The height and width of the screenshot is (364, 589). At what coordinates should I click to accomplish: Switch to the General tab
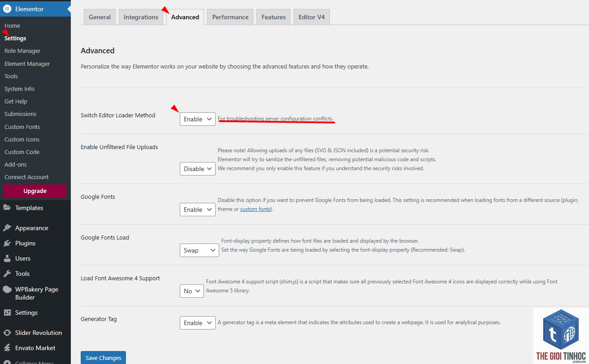[100, 17]
